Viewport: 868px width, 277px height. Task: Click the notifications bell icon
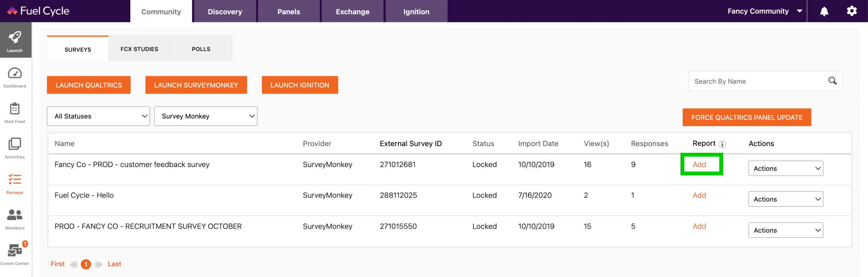(x=824, y=11)
